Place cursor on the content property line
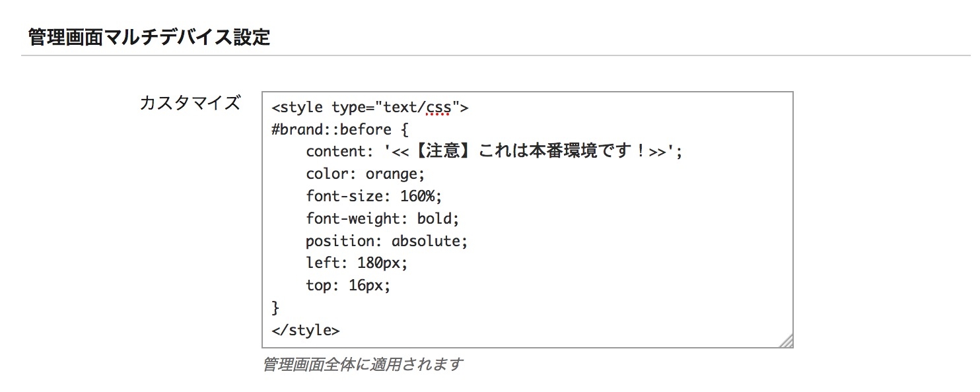This screenshot has width=980, height=392. 494,152
